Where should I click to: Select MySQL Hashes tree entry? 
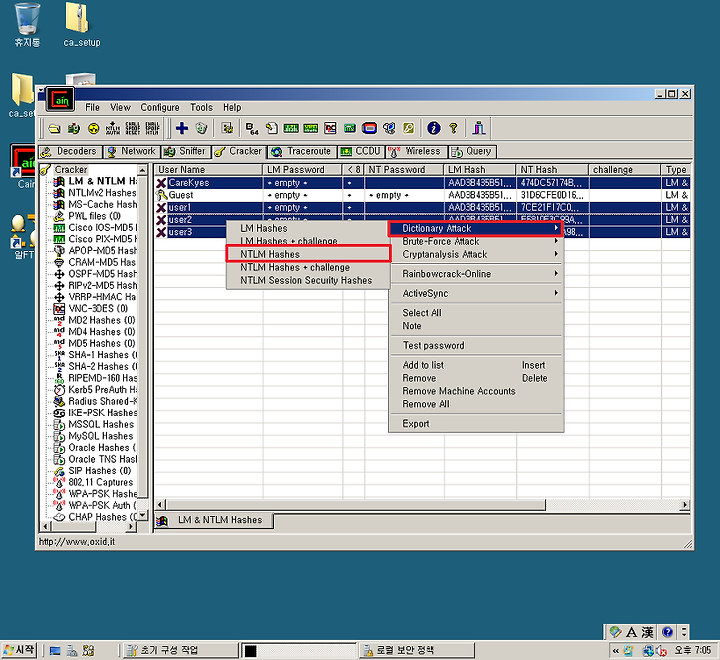[101, 436]
